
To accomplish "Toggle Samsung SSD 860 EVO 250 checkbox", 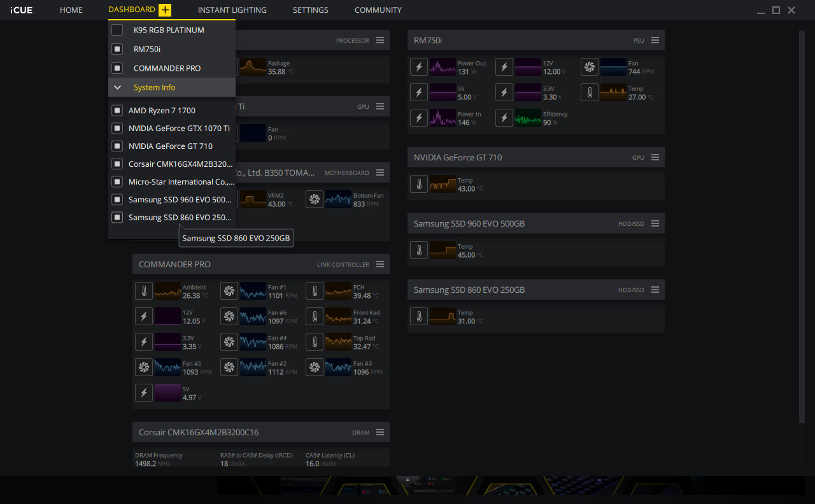I will point(117,217).
